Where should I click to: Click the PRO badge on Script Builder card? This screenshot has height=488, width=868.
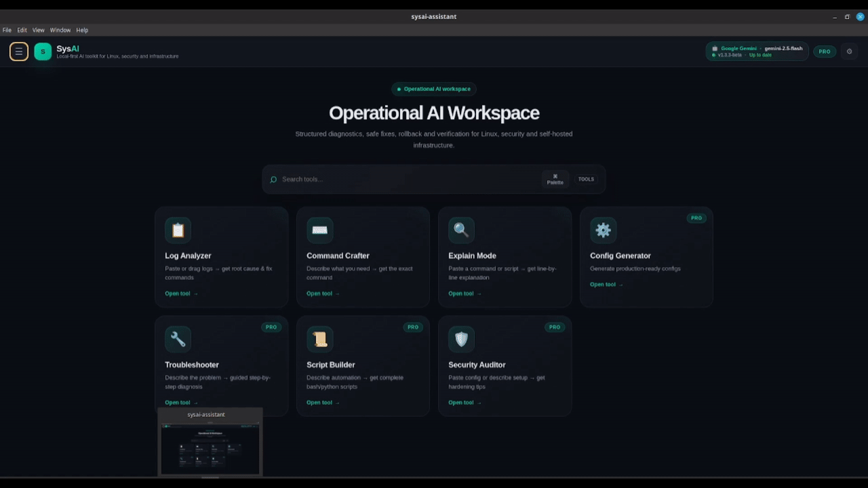tap(413, 327)
